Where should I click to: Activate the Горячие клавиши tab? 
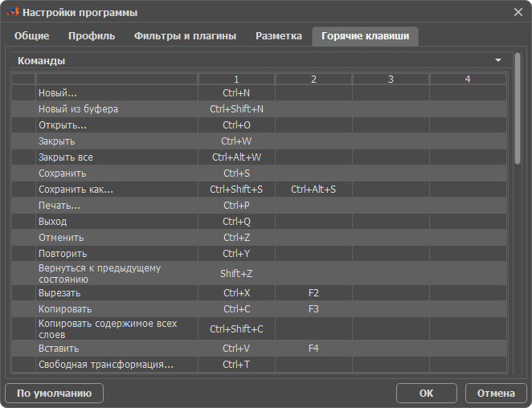click(365, 36)
